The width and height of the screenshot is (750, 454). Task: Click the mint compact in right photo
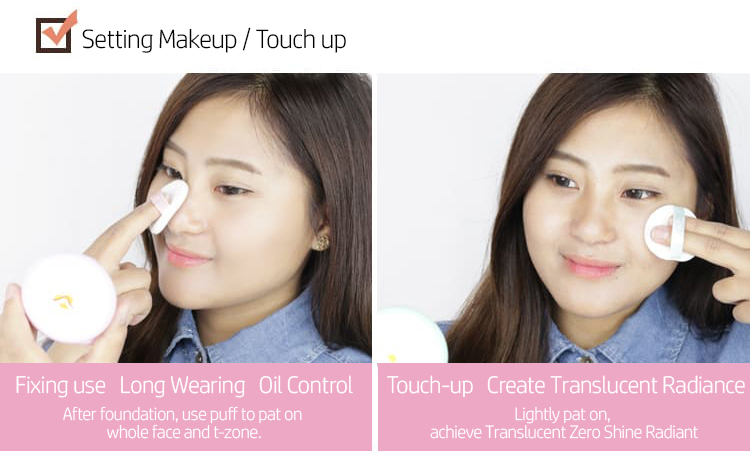click(412, 335)
